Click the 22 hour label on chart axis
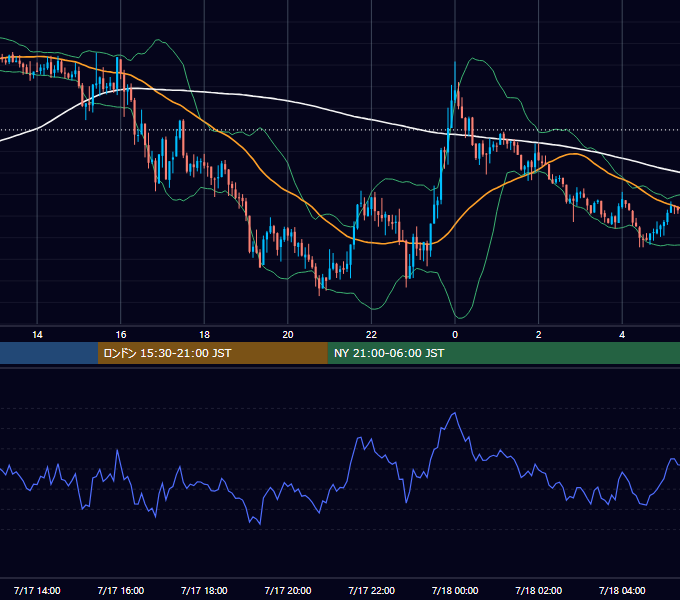 [x=371, y=335]
